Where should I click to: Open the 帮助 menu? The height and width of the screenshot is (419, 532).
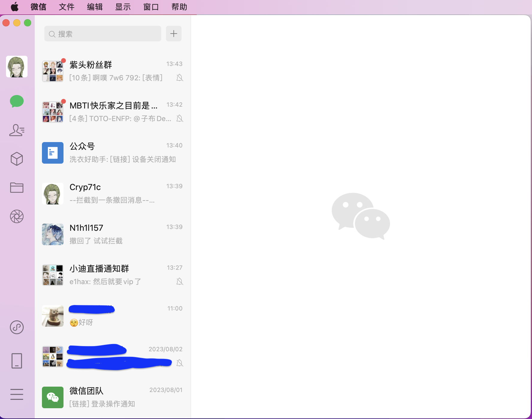[x=179, y=7]
